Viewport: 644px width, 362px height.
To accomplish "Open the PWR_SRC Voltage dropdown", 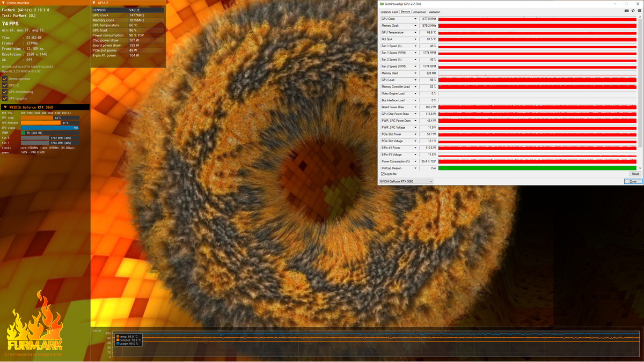I will coord(415,128).
